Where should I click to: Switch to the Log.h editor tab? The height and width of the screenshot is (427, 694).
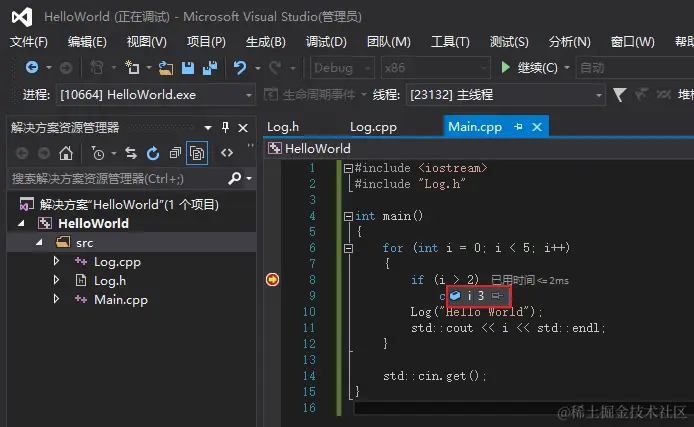click(283, 127)
